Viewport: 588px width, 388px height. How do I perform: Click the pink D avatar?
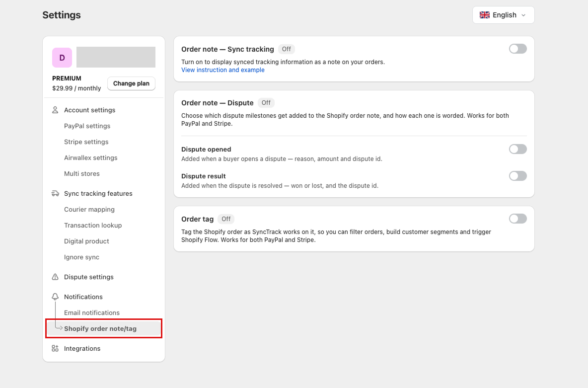pos(62,58)
